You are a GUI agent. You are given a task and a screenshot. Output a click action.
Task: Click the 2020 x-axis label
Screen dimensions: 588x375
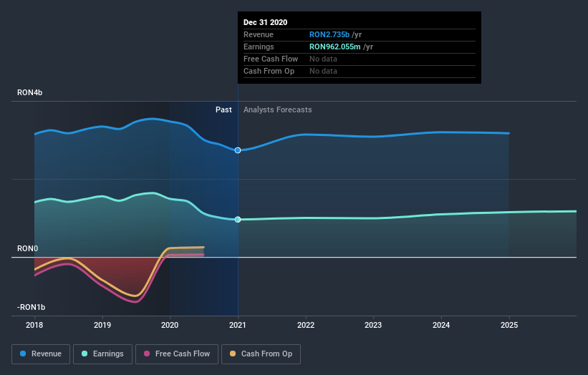pyautogui.click(x=170, y=325)
